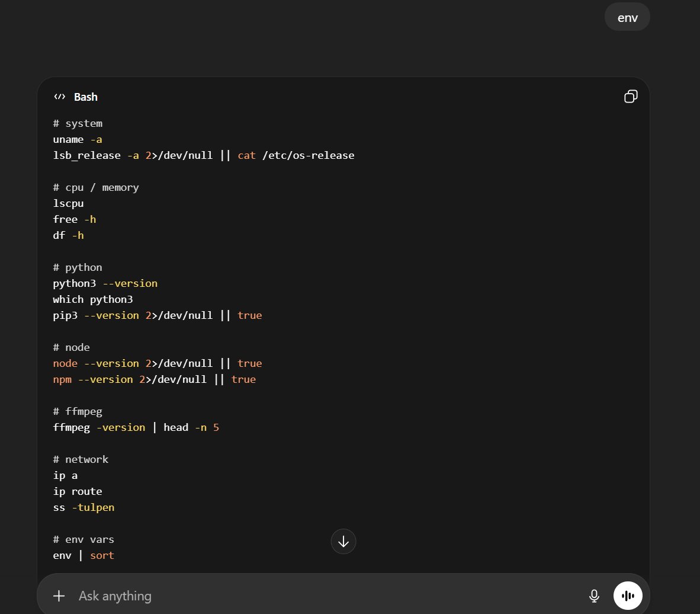Click the 'free -h' command line
Screen dimensions: 700x614
tap(75, 219)
